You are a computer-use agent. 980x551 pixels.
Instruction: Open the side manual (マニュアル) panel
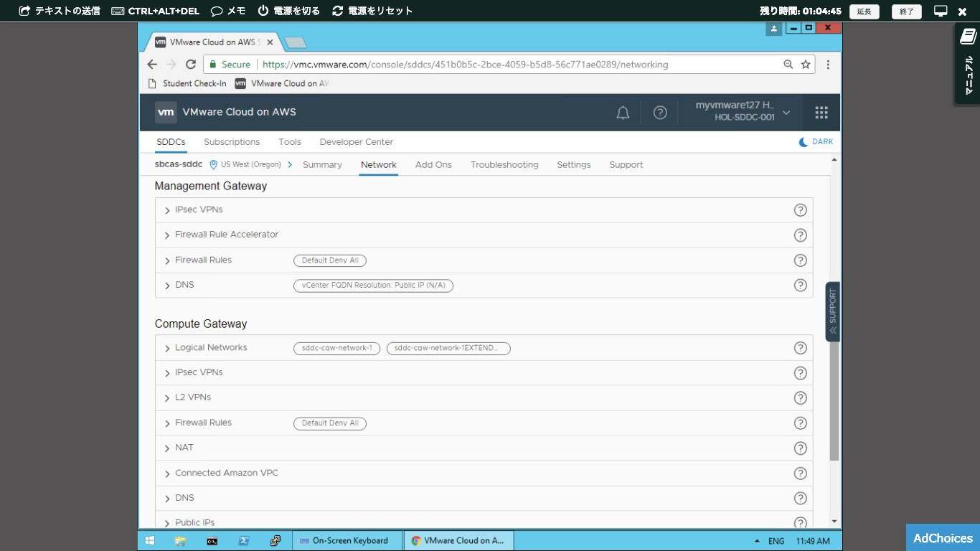[x=967, y=63]
